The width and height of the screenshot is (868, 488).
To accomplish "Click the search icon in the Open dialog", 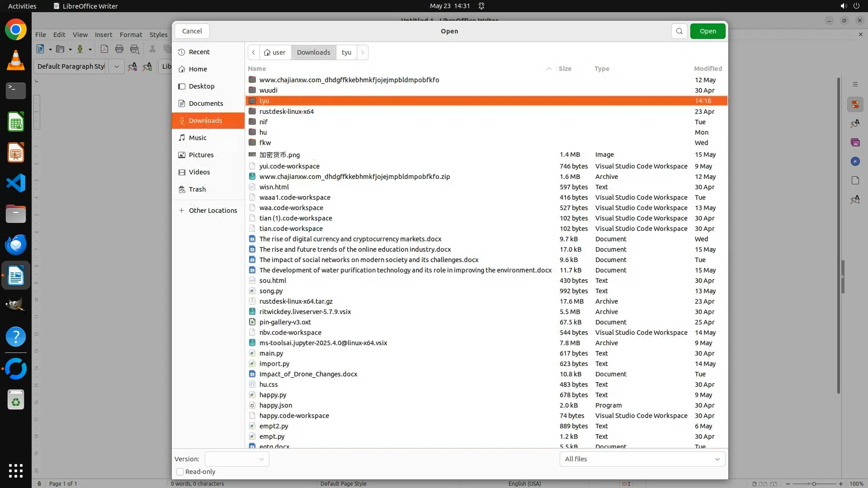I will pyautogui.click(x=679, y=31).
